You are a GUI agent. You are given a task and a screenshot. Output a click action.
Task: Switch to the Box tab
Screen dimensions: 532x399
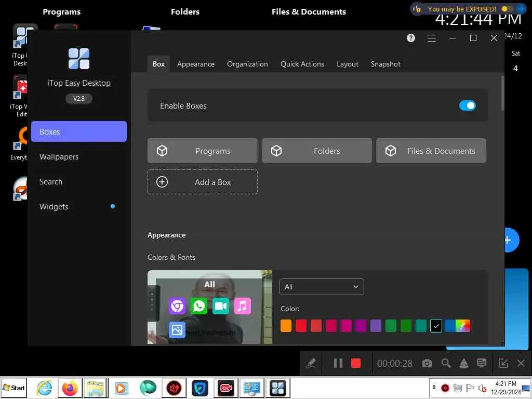(x=159, y=64)
